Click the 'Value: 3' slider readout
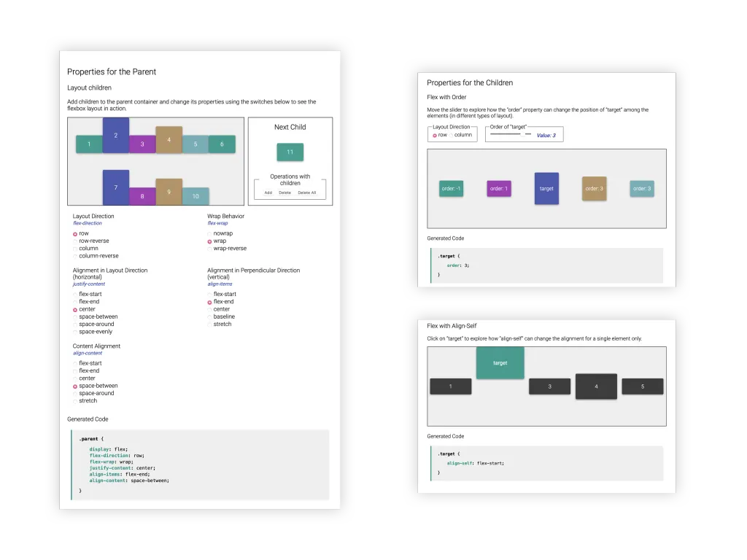747x560 pixels. click(x=546, y=136)
